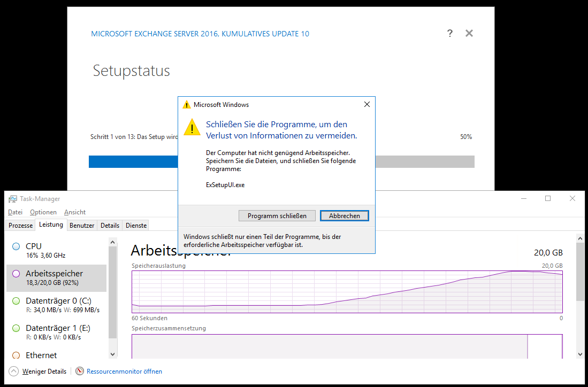Click the Datenträger 0 read/write rates text
Screen dimensions: 588x387
pos(63,310)
